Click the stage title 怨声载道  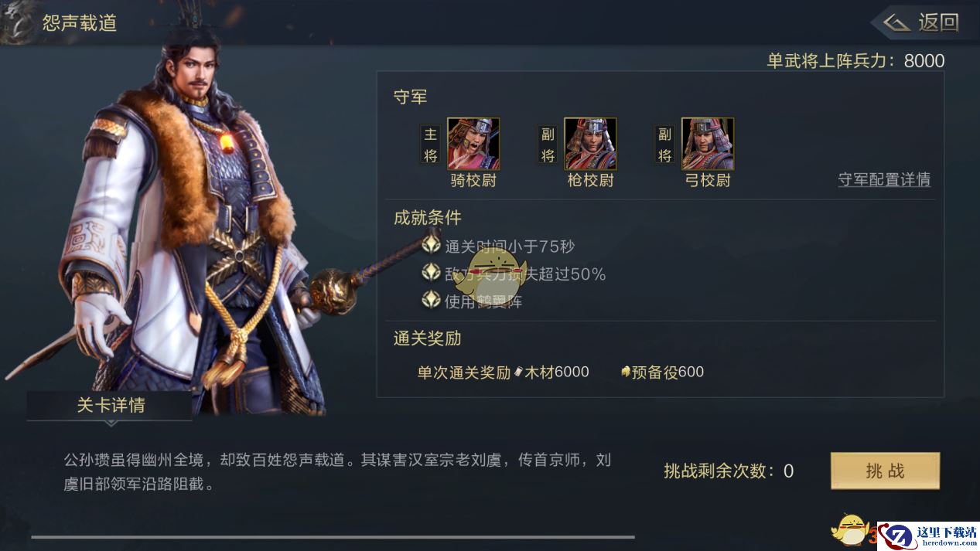[x=79, y=22]
